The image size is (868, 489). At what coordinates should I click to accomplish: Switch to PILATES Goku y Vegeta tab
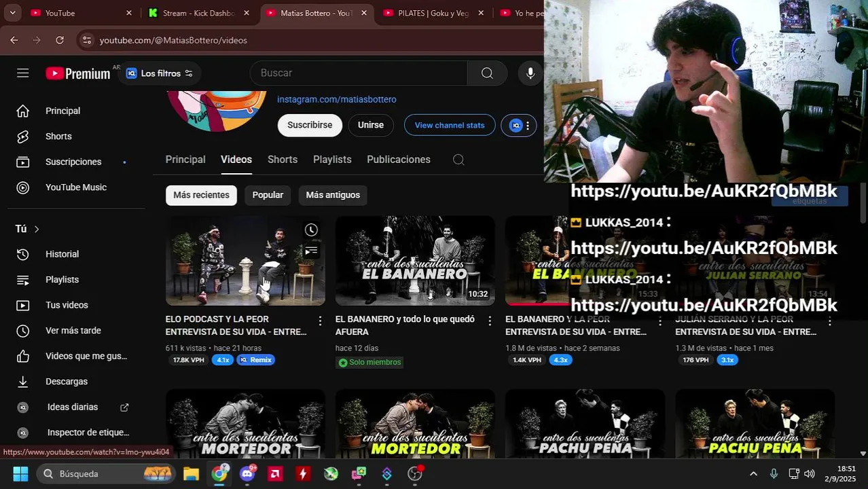pyautogui.click(x=433, y=13)
